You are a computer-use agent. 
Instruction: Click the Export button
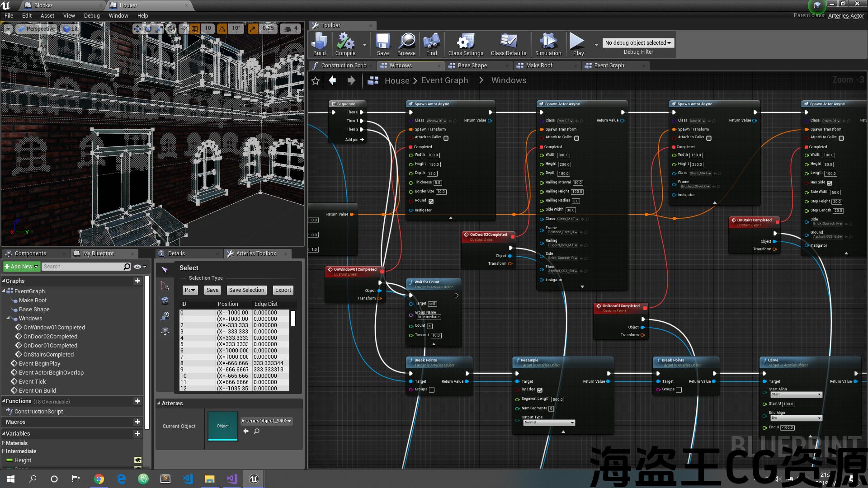(283, 290)
